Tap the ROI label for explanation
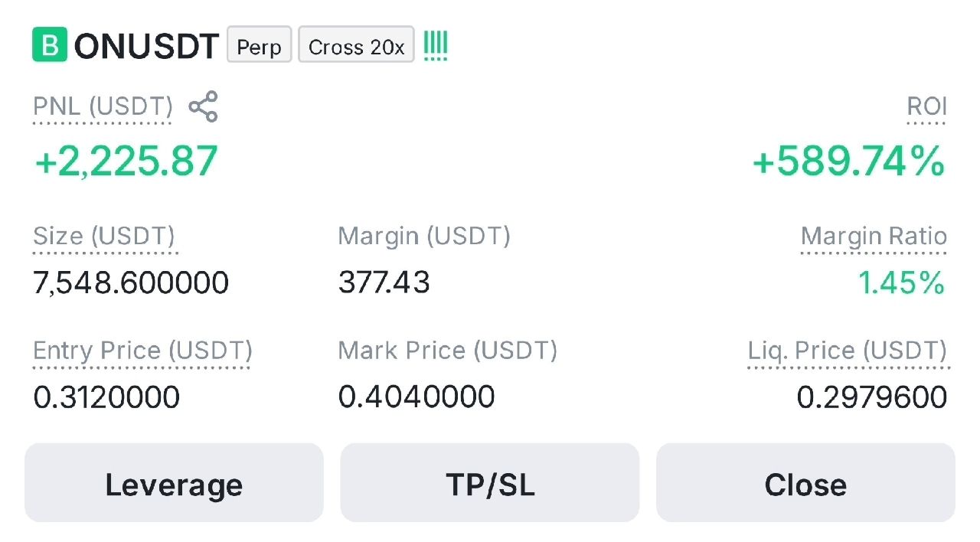Viewport: 980px width, 542px height. pos(927,106)
